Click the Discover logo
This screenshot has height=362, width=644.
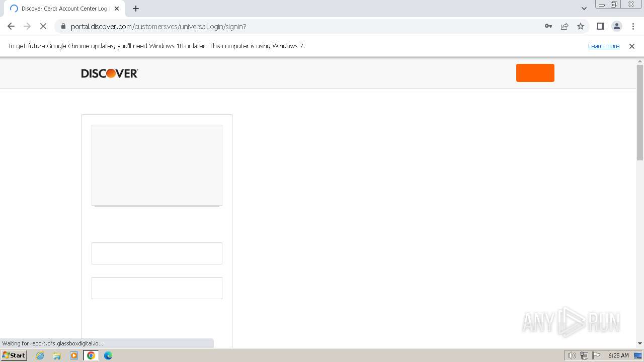[110, 73]
